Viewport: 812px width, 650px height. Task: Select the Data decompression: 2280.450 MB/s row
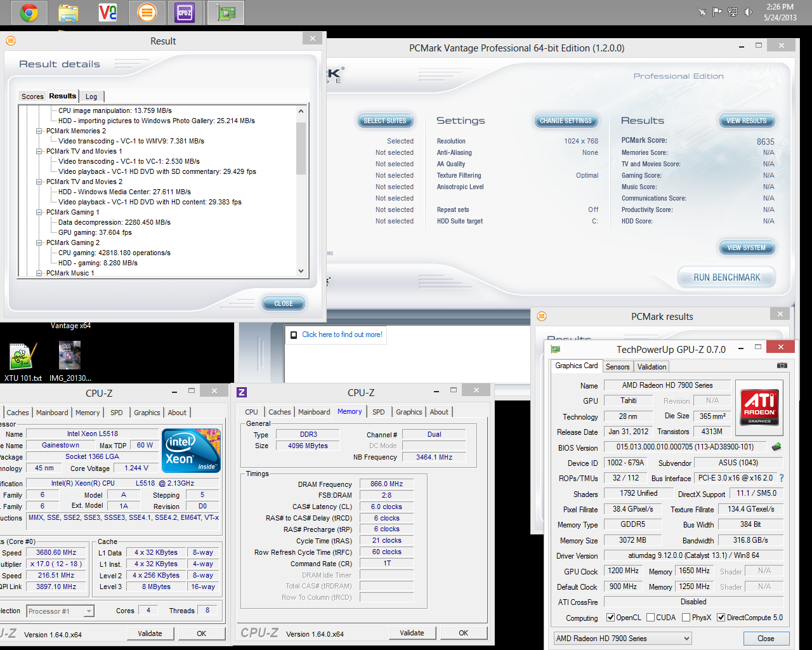point(114,222)
